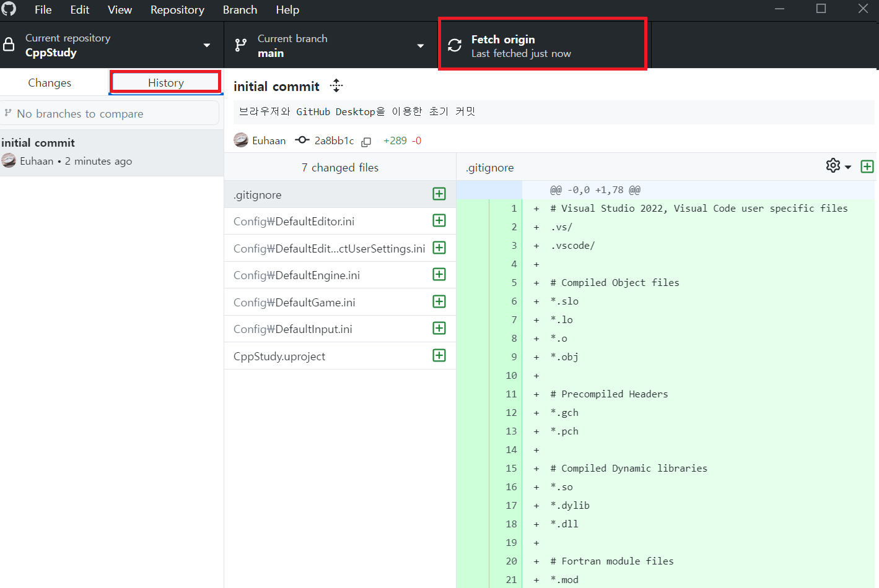Click the diff line '.vs/'

pyautogui.click(x=561, y=227)
